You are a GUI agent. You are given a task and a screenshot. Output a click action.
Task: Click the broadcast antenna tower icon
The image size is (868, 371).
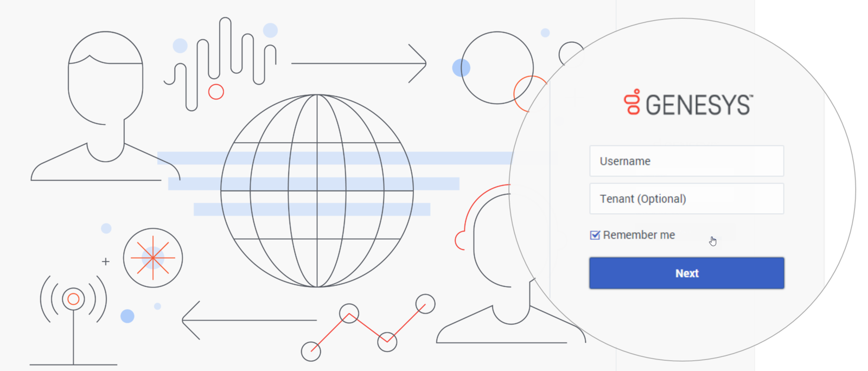pyautogui.click(x=73, y=315)
